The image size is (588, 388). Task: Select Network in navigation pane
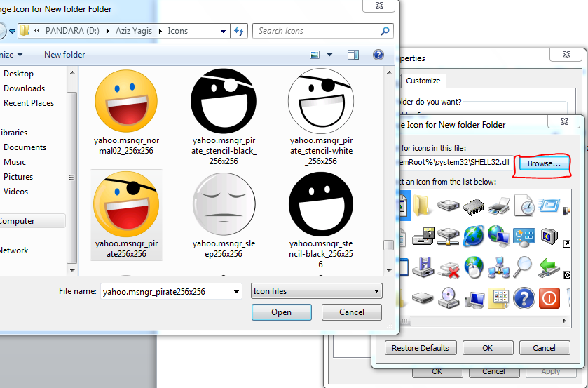point(14,250)
